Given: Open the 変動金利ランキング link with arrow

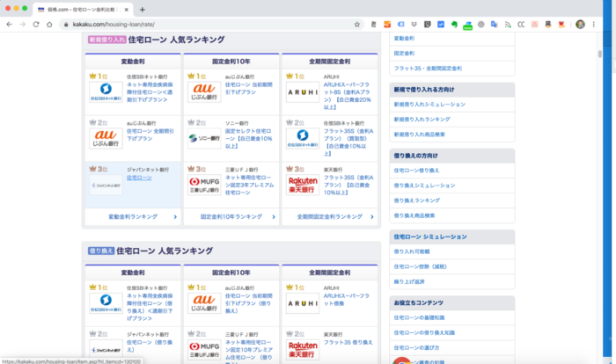Looking at the screenshot, I should [x=133, y=217].
